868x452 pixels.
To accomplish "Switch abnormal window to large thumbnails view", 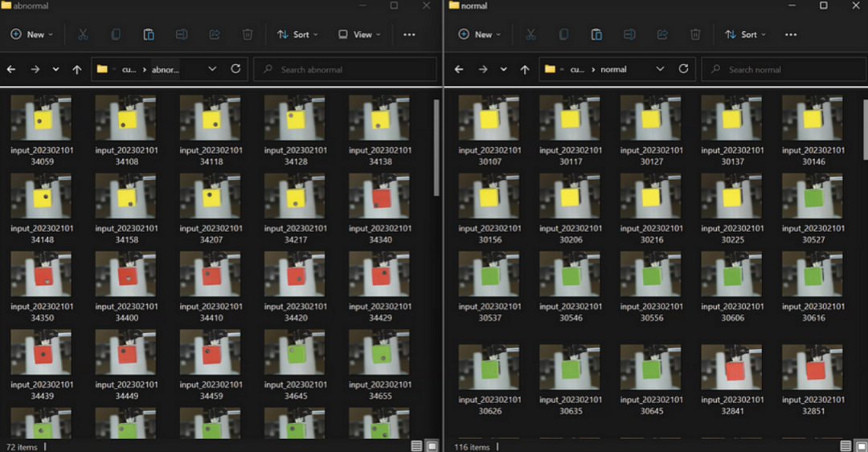I will click(x=432, y=446).
